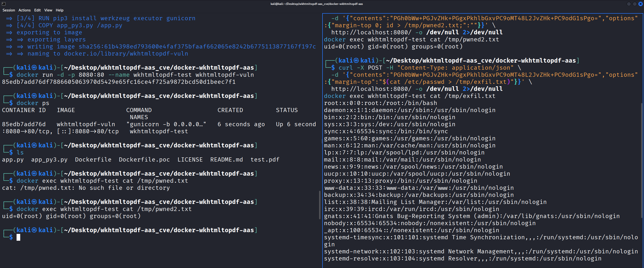Open the View menu

[x=48, y=10]
